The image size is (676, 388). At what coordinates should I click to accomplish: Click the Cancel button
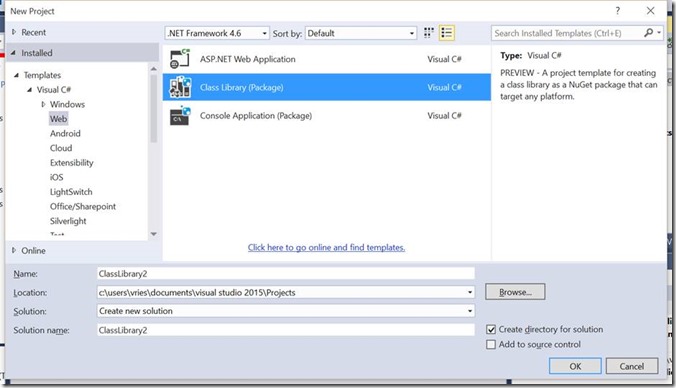632,366
